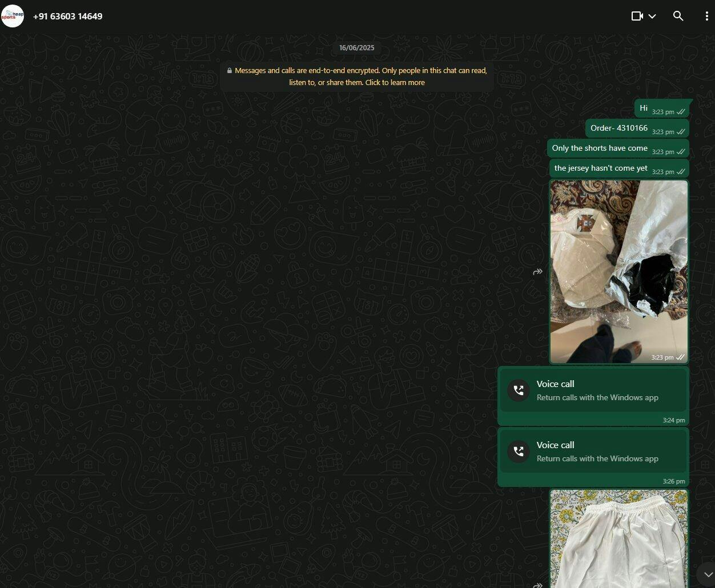Click the 16/06/2025 date chip
This screenshot has width=715, height=588.
357,48
